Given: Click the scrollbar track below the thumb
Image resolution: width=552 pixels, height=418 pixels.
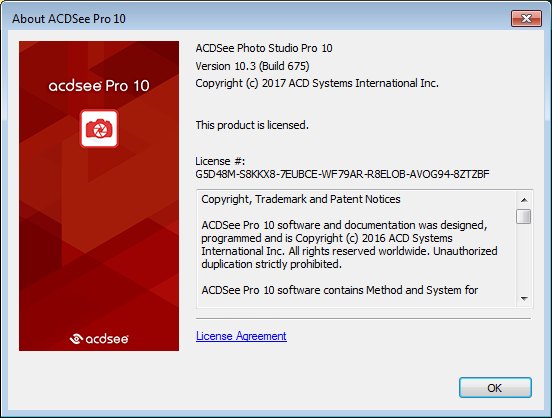Looking at the screenshot, I should coord(524,257).
